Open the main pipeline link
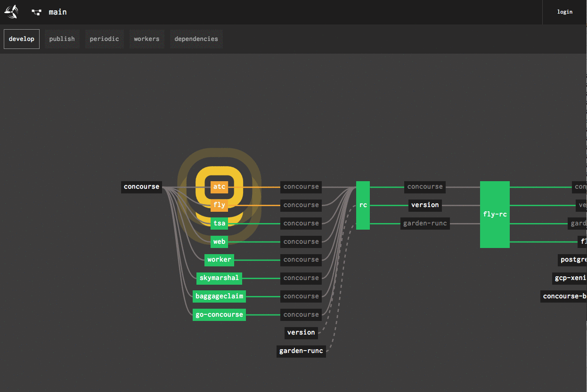This screenshot has width=587, height=392. [57, 12]
